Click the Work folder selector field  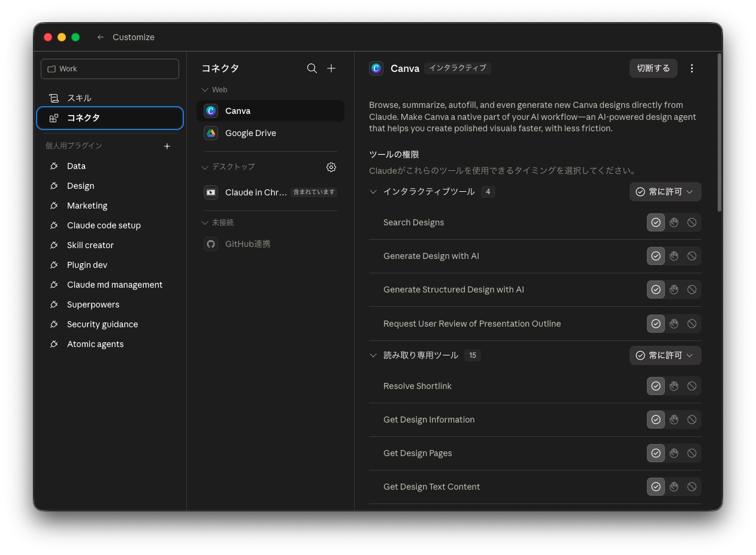point(110,69)
